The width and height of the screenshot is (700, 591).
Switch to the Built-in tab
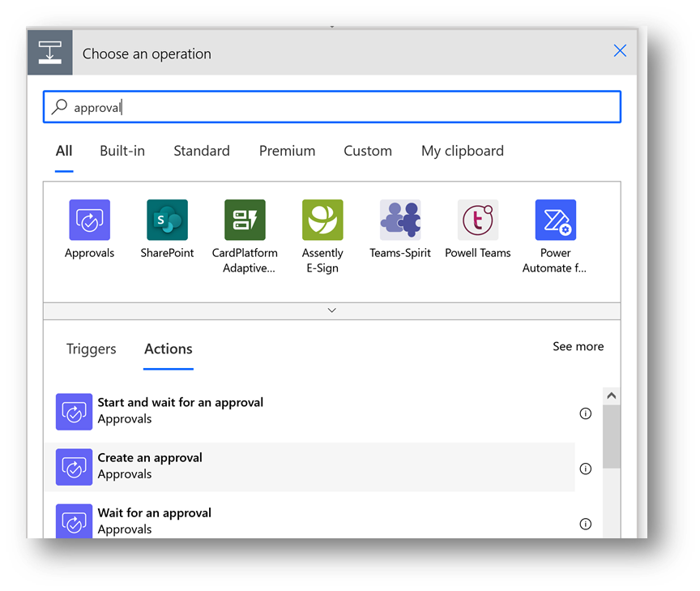122,151
